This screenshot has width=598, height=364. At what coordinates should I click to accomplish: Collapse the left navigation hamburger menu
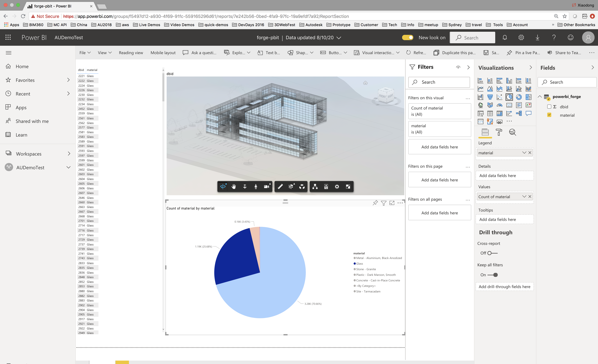coord(9,53)
